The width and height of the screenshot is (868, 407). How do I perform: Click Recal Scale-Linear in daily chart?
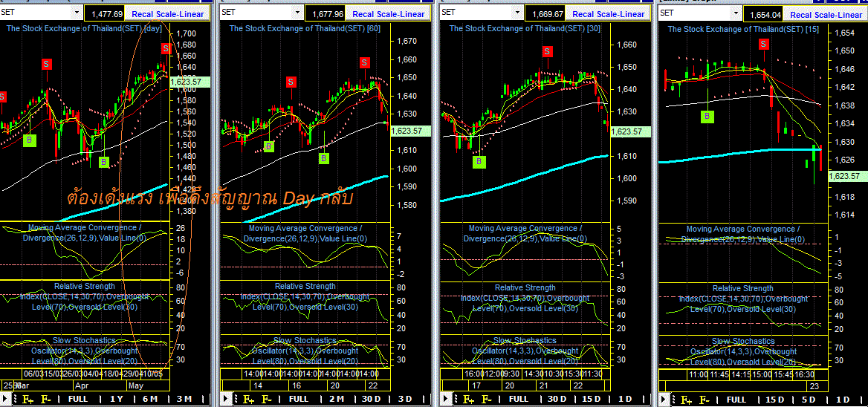167,14
